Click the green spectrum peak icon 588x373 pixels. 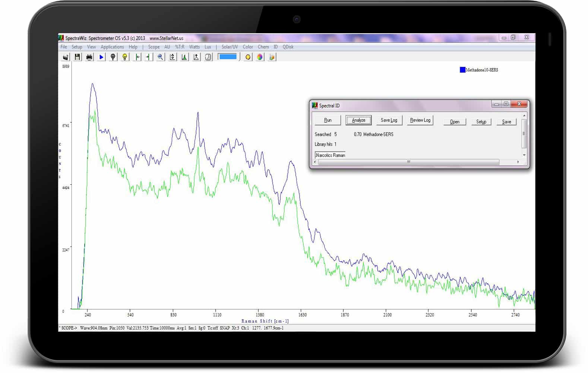coord(184,57)
